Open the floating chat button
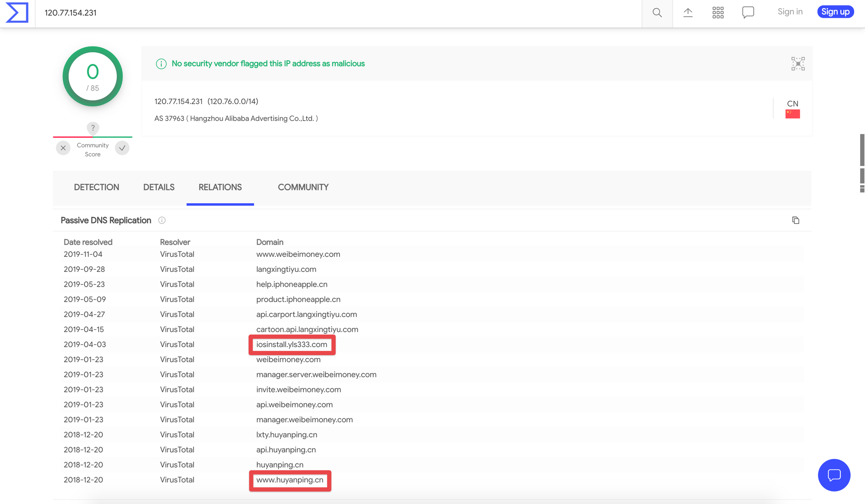Viewport: 865px width, 504px height. (833, 475)
